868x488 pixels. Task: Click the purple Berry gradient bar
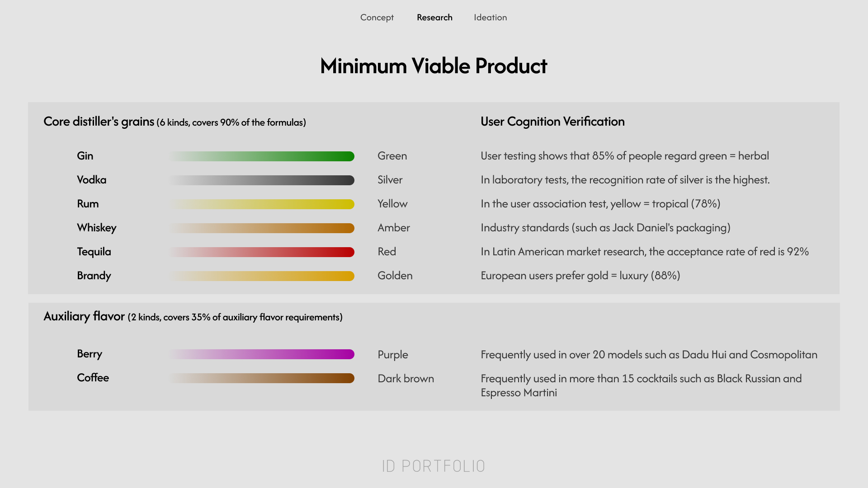pos(261,354)
